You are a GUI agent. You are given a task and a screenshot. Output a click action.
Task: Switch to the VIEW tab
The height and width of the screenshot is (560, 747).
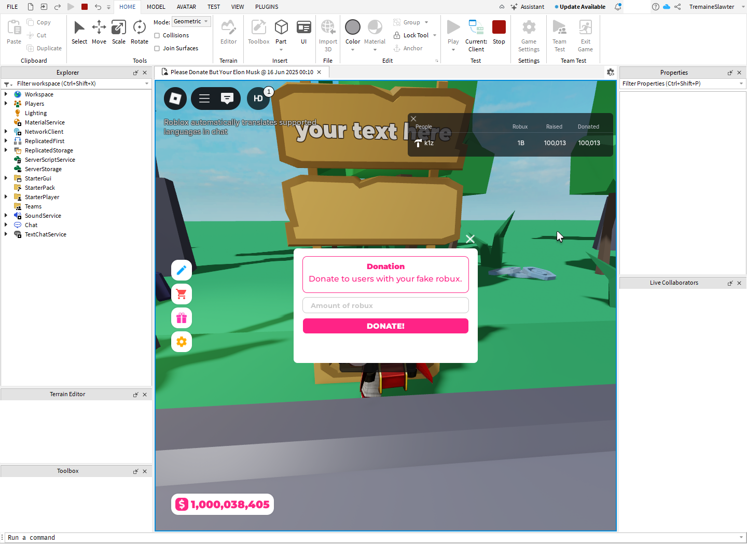pyautogui.click(x=238, y=7)
